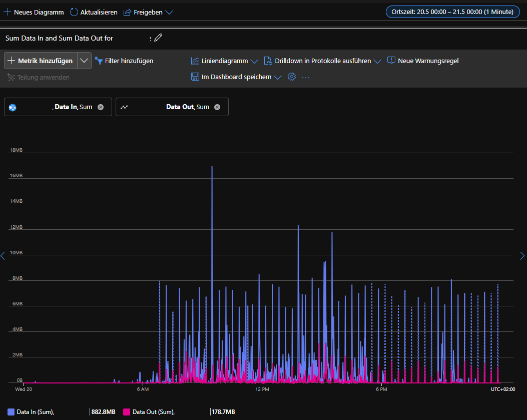
Task: Open the Liniendiagramm chart type dropdown
Action: coord(225,61)
